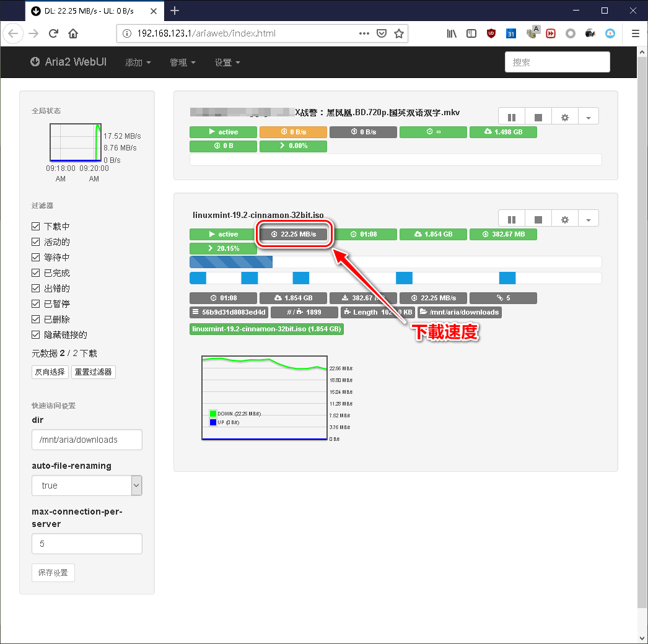Click the 保存设置 button
The width and height of the screenshot is (648, 644).
pos(53,573)
